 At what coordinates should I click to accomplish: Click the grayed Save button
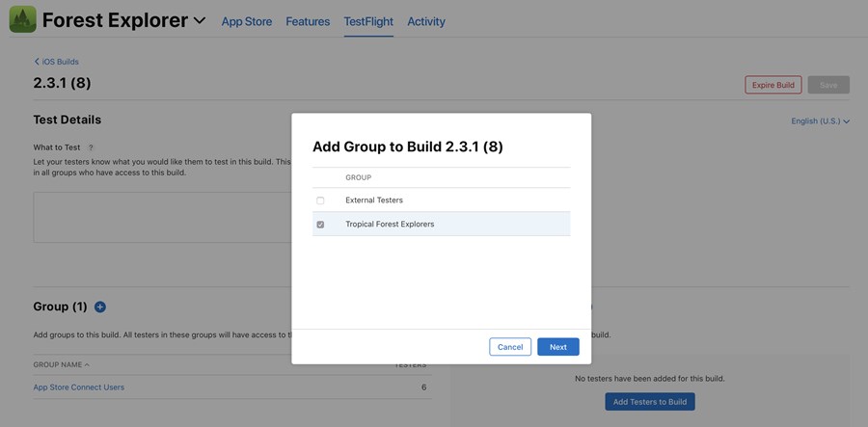(x=828, y=85)
